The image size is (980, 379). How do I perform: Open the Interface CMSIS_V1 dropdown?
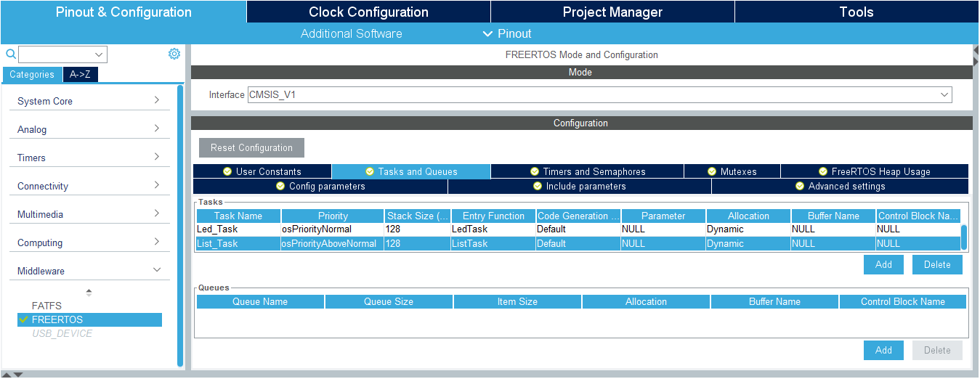point(944,94)
